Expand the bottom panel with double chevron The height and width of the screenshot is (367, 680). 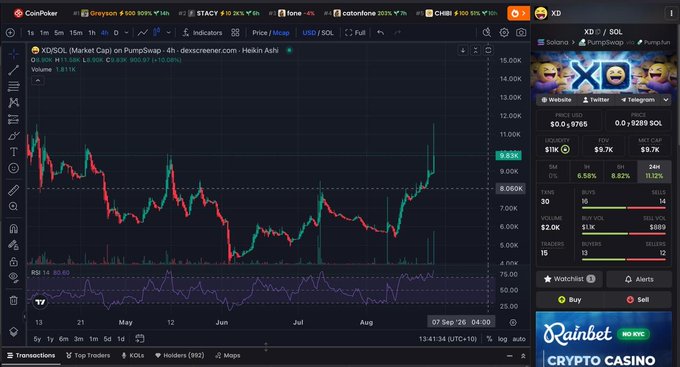[x=523, y=356]
